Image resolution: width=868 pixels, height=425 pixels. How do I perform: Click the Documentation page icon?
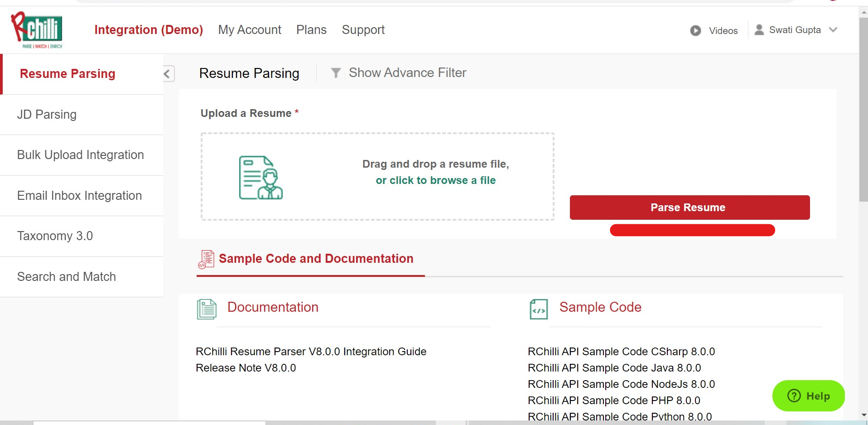coord(207,309)
